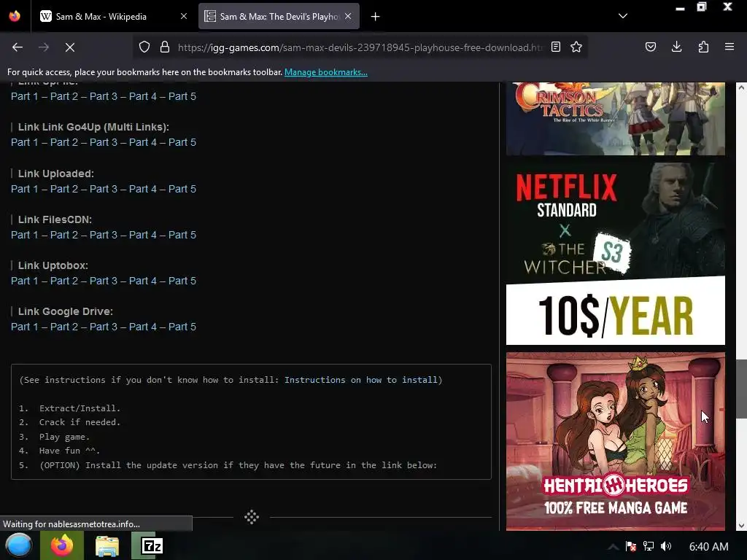This screenshot has height=560, width=747.
Task: Stop loading the page
Action: coord(70,47)
